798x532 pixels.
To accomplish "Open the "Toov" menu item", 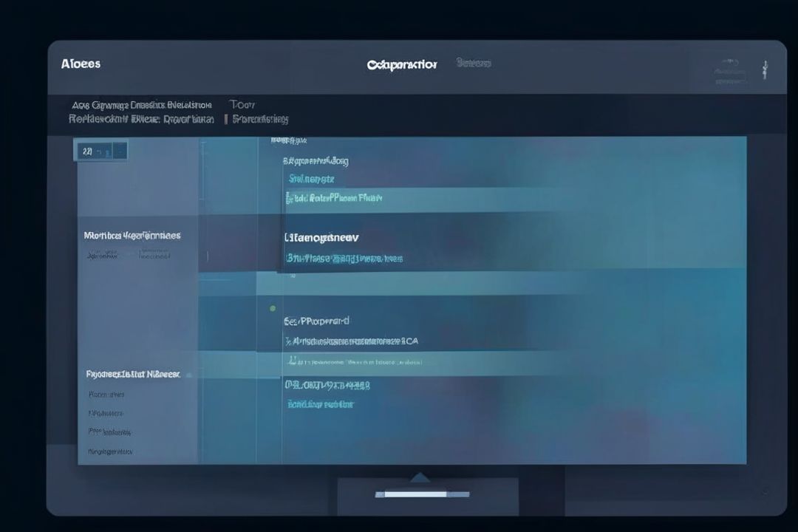I will (x=242, y=105).
